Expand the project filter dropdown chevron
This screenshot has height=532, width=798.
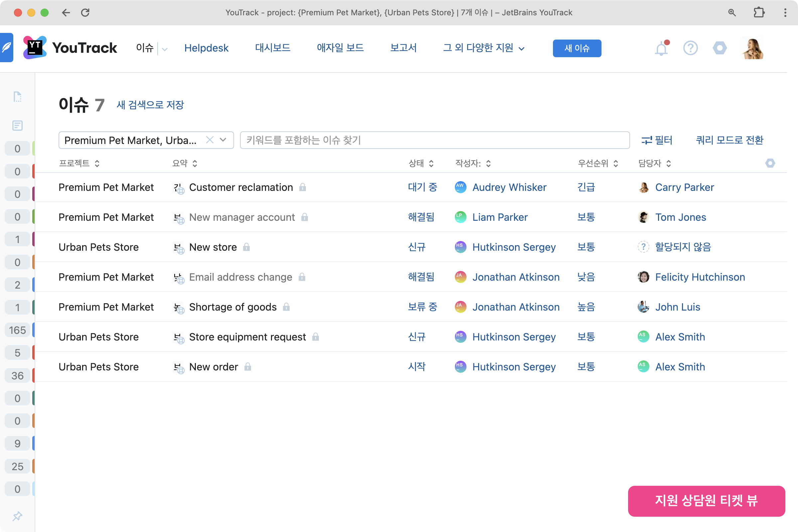(223, 140)
